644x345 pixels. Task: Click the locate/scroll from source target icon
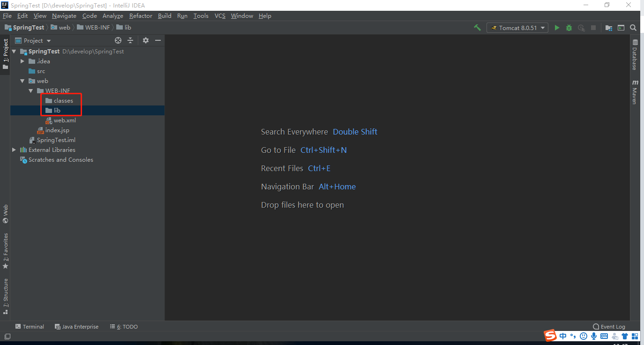(x=118, y=40)
